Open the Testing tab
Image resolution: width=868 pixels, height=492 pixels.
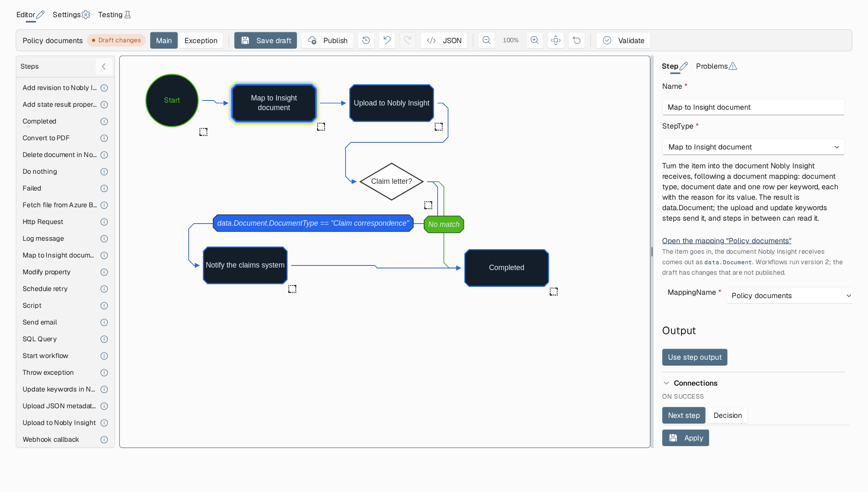click(x=115, y=15)
